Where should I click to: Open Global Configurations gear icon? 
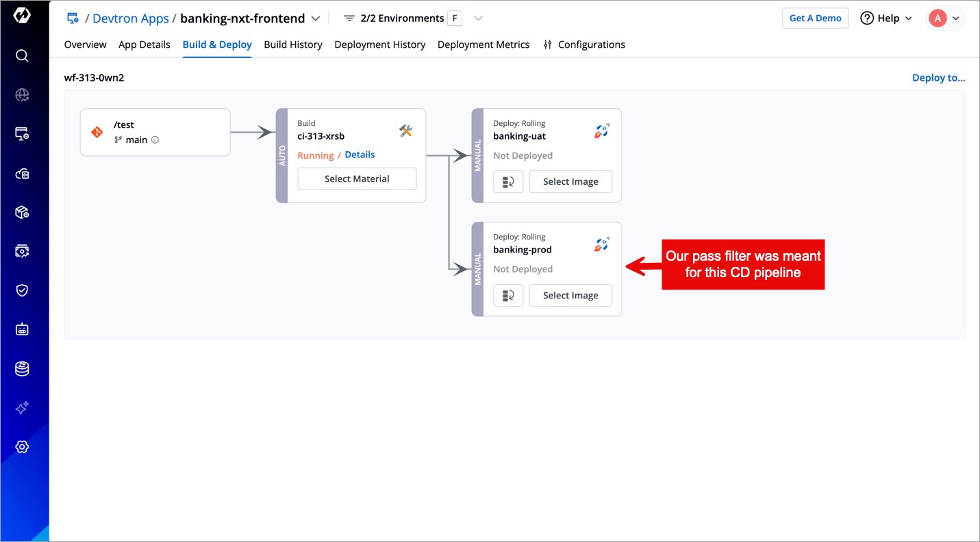click(22, 447)
